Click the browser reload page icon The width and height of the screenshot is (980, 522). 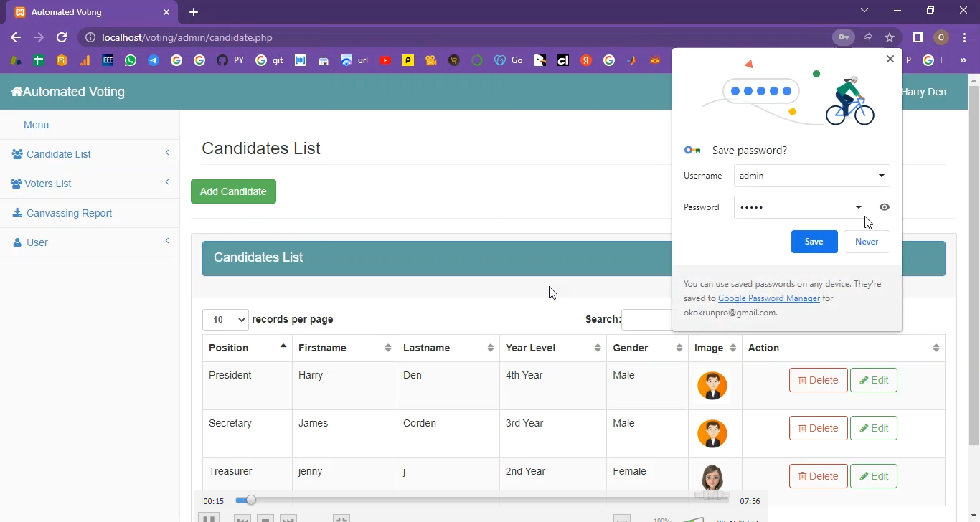click(62, 37)
